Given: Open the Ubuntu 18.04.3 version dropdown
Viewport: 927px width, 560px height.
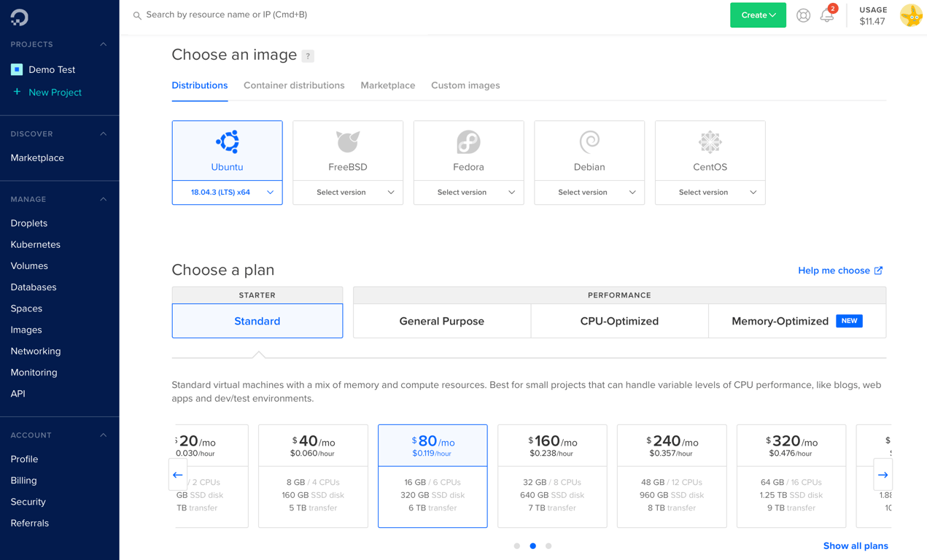Looking at the screenshot, I should (228, 192).
